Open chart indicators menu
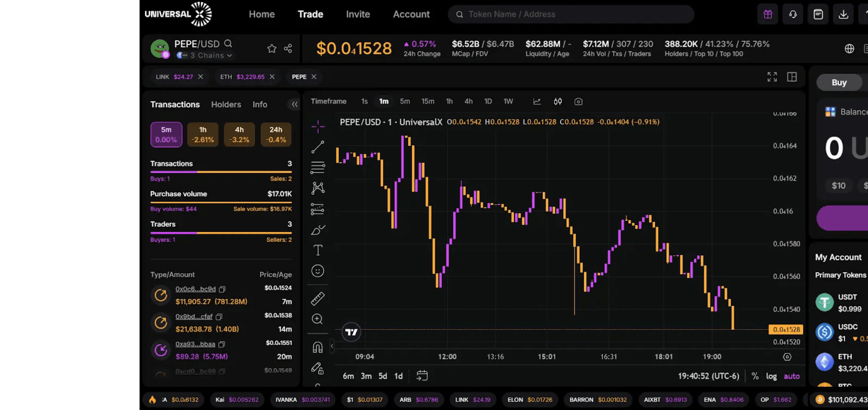Screen dimensions: 868x410 [x=537, y=101]
